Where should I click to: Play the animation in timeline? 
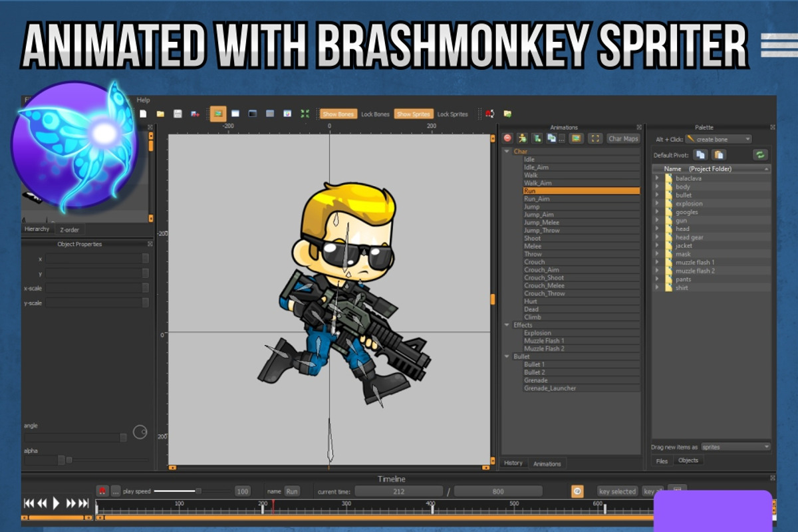pos(56,503)
